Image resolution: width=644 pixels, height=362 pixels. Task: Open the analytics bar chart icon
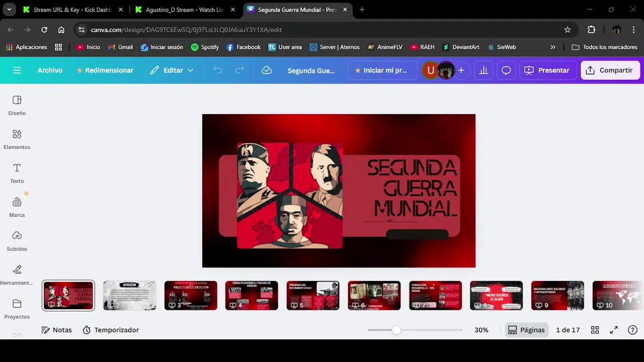click(484, 70)
